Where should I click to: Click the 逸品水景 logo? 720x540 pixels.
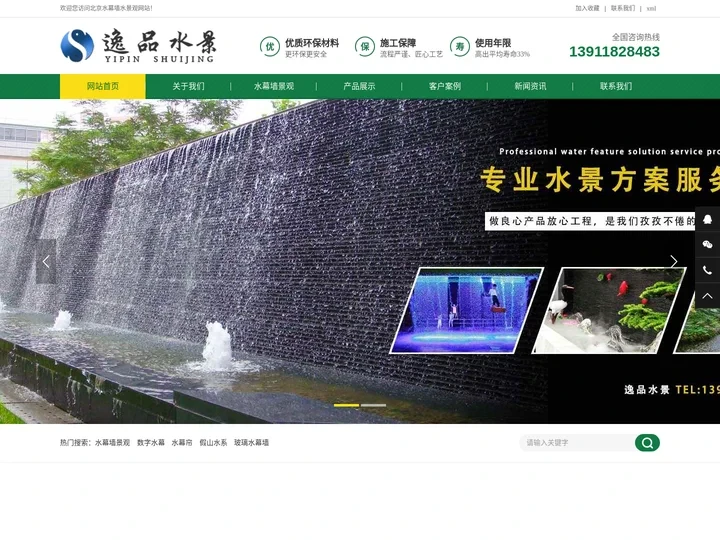pos(138,45)
